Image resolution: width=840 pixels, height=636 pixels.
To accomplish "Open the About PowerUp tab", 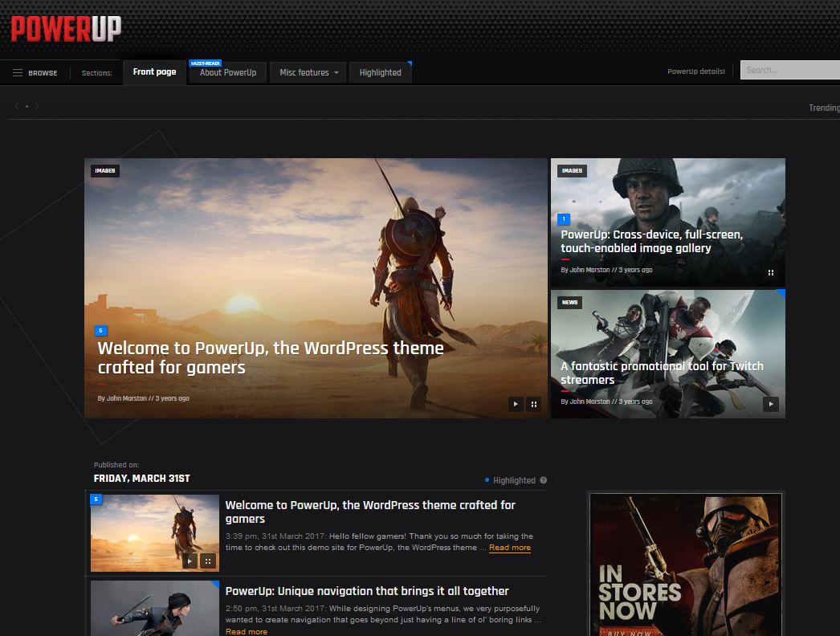I will click(x=228, y=73).
